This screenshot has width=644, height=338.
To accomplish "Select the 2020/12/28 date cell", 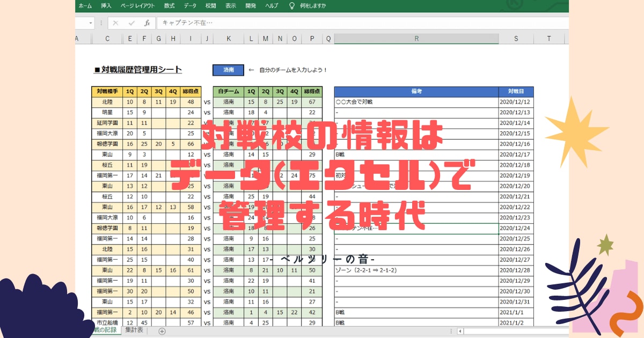I will click(516, 270).
